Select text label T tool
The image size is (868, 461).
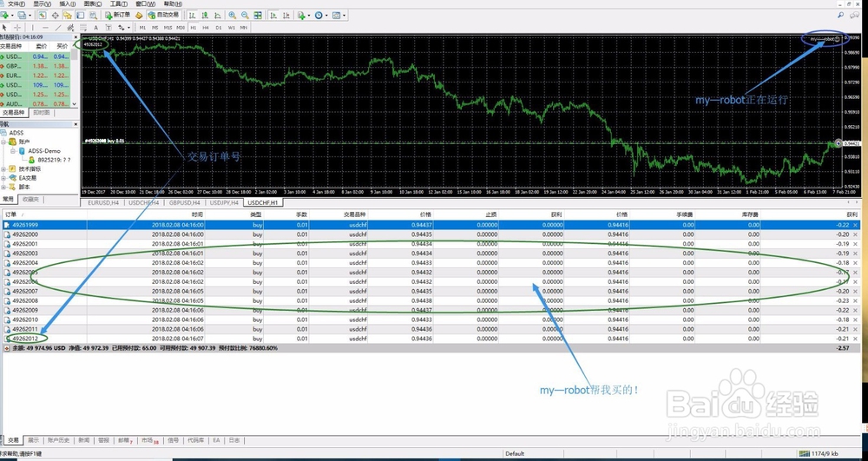pos(108,27)
